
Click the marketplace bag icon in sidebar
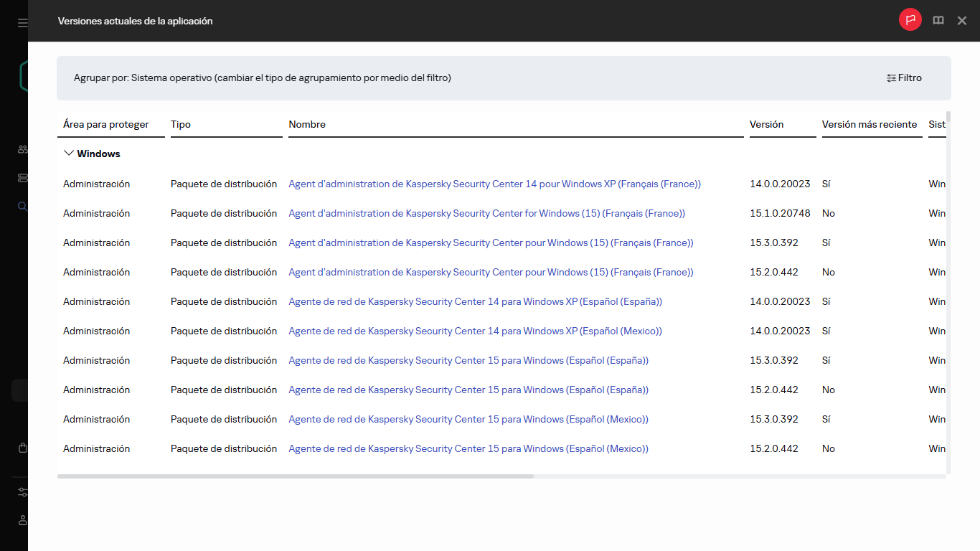point(22,447)
